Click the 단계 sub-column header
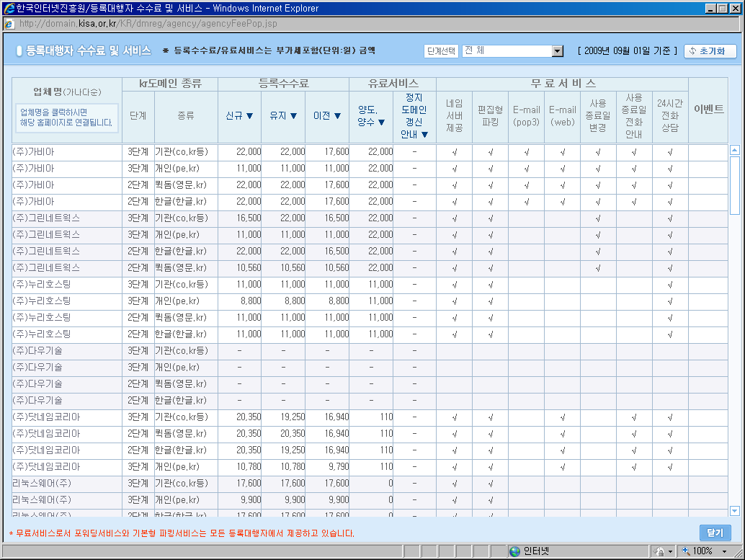The image size is (745, 560). pos(138,117)
